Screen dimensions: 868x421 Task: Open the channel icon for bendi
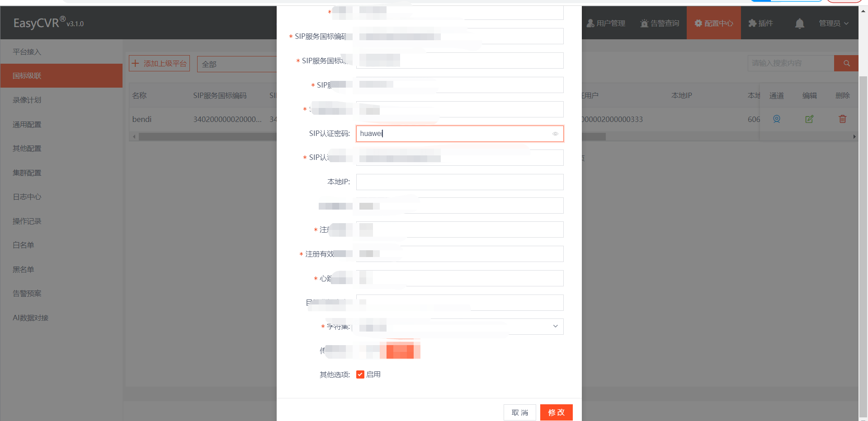click(777, 119)
